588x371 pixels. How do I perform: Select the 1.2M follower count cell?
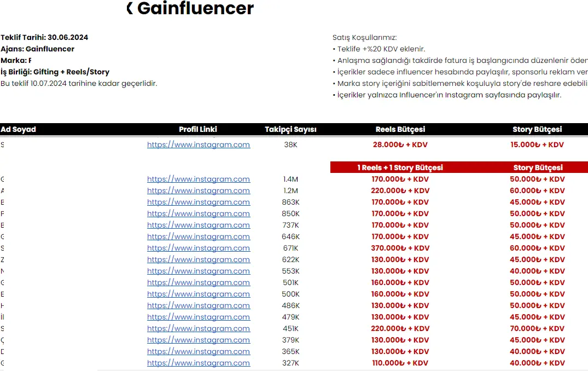coord(290,191)
